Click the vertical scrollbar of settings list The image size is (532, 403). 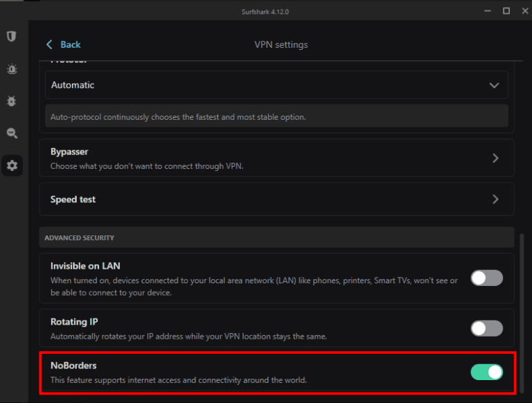pos(522,312)
